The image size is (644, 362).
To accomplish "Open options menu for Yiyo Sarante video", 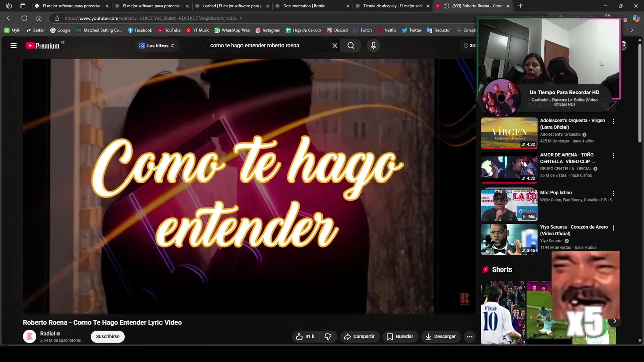I will [x=613, y=228].
